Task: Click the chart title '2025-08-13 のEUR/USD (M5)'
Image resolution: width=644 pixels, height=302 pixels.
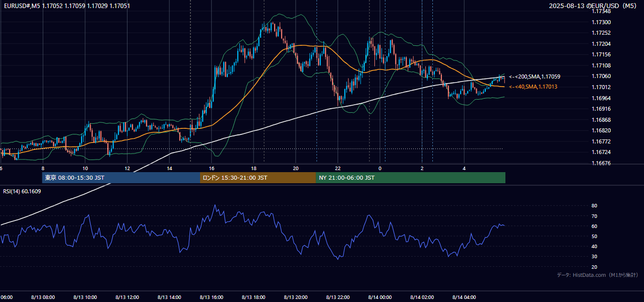Action: [x=594, y=6]
